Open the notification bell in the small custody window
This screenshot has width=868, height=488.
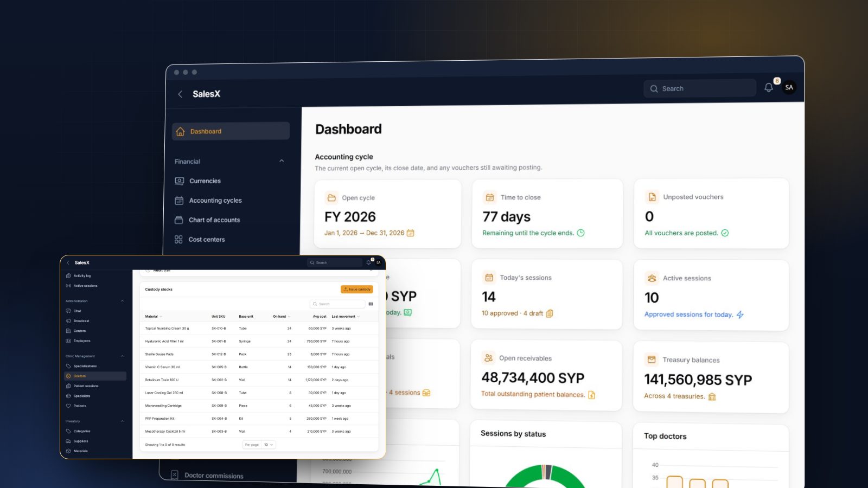[368, 262]
